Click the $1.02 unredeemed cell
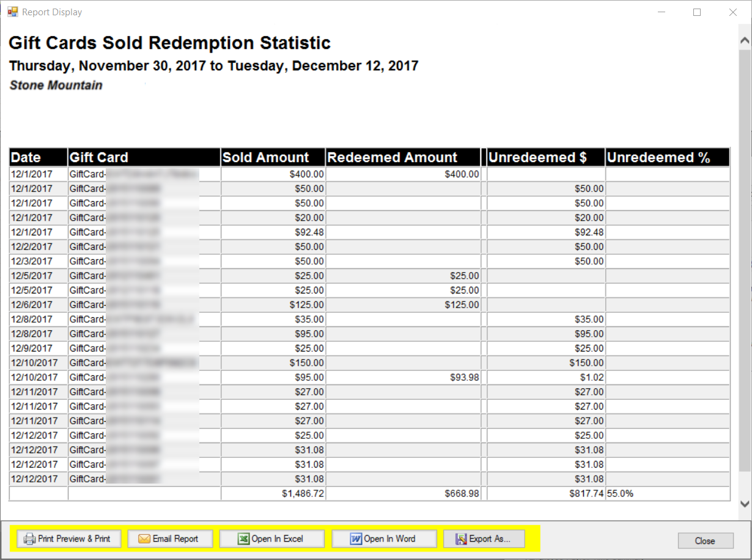 [545, 377]
